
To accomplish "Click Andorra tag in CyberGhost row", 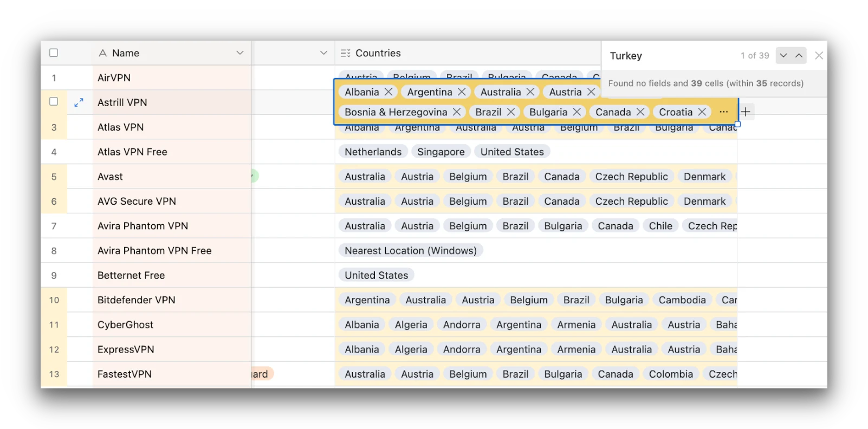I will coord(462,325).
